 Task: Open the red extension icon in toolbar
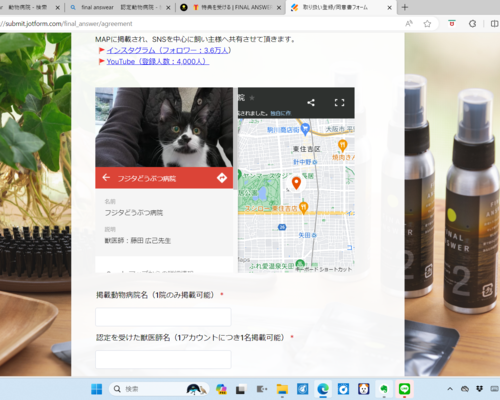pos(452,24)
